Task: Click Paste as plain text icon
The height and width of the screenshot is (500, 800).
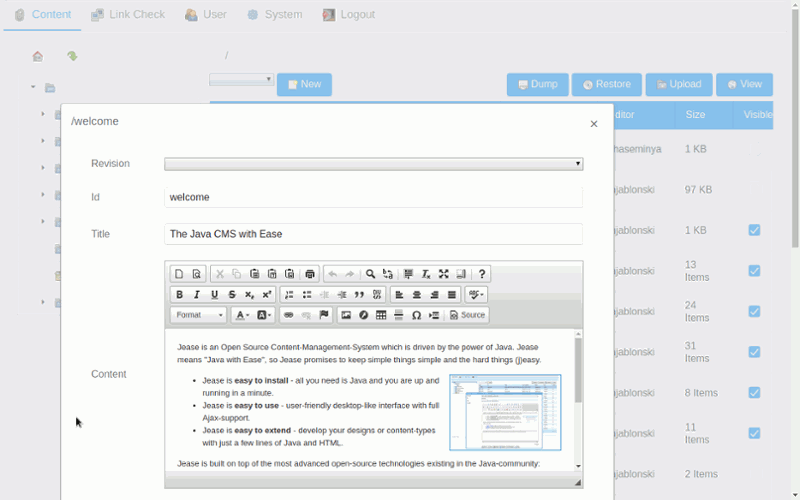Action: click(272, 274)
